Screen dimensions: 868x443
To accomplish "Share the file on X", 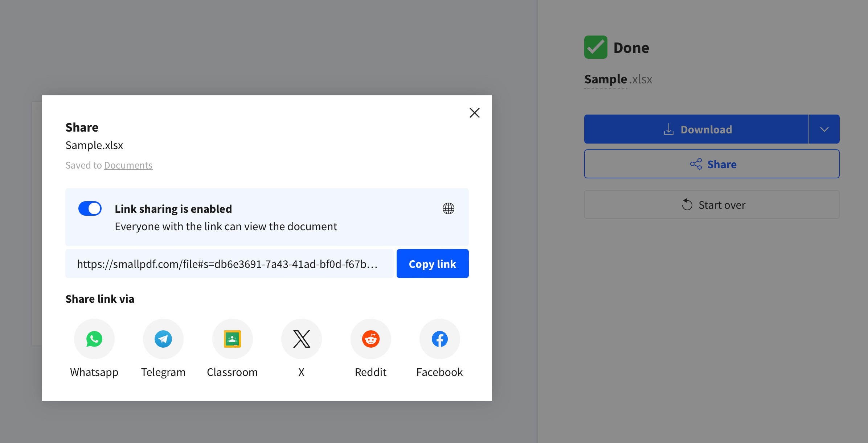I will [301, 339].
